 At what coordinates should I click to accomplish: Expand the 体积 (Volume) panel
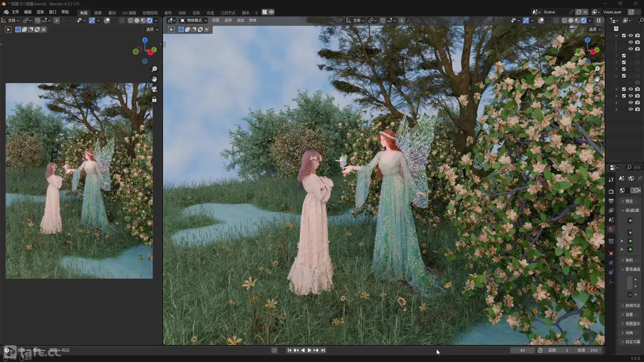click(x=629, y=260)
